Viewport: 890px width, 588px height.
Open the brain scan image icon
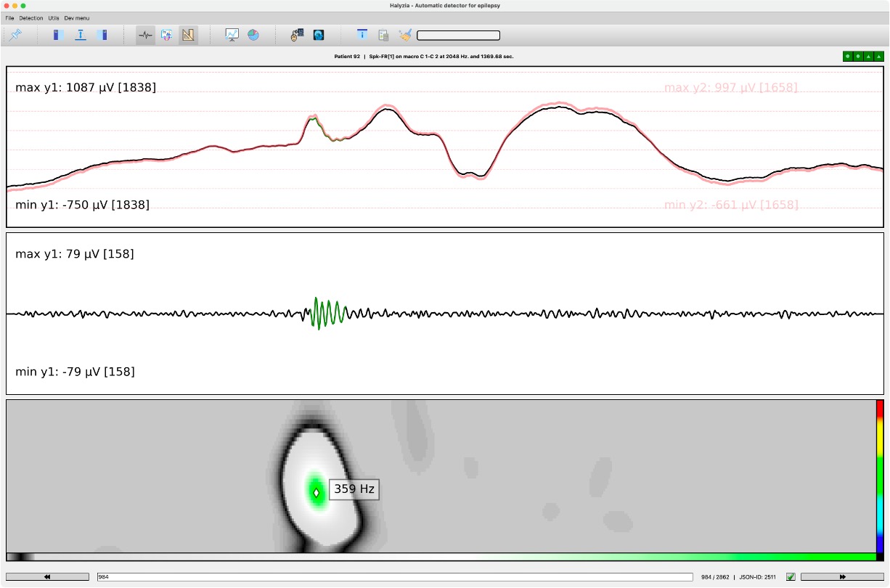(318, 35)
